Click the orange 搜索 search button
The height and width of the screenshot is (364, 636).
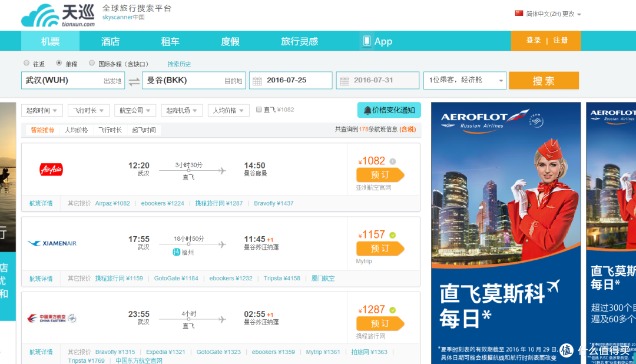tap(544, 80)
